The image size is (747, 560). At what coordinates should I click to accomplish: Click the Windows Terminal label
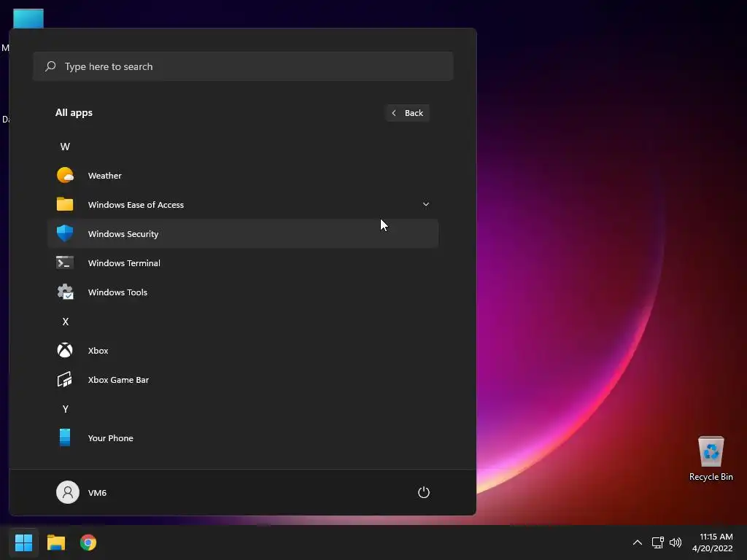124,262
